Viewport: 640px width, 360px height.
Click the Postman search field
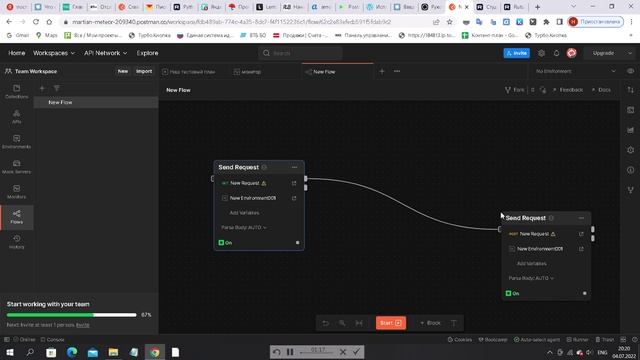coord(300,53)
